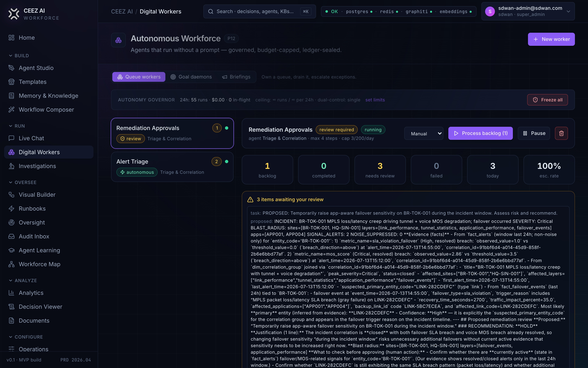Click the ⌘K shortcut hint
The height and width of the screenshot is (368, 588).
(306, 11)
